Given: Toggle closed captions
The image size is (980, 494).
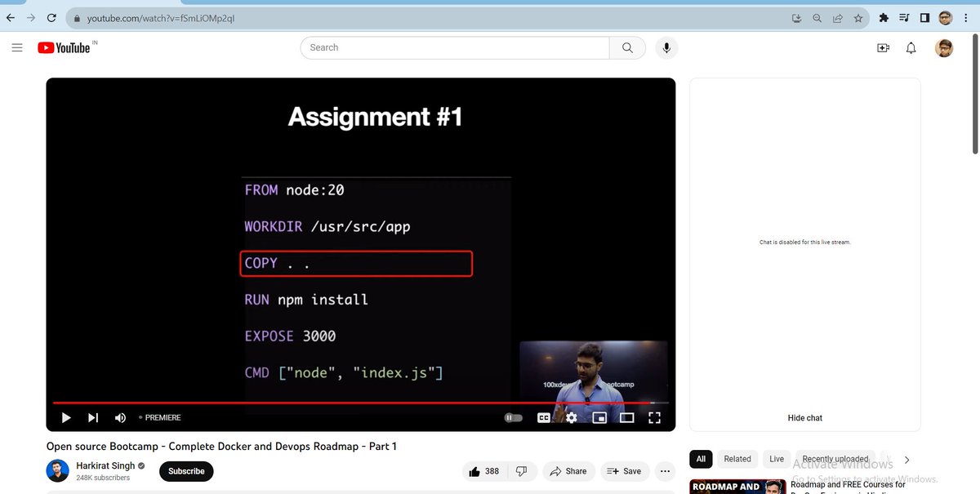Looking at the screenshot, I should (x=544, y=417).
